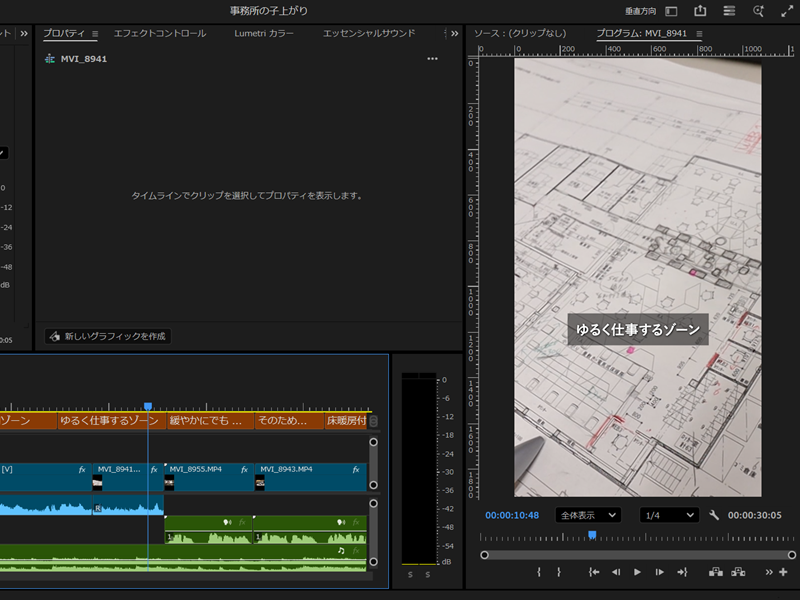Click the Play button in Program monitor
Screen dimensions: 800x600
(x=637, y=572)
